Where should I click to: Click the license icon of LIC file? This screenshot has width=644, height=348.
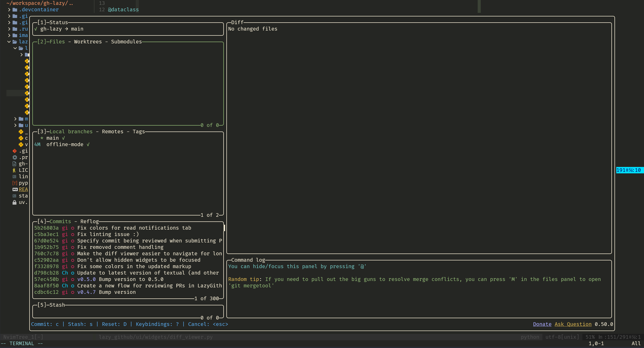14,170
